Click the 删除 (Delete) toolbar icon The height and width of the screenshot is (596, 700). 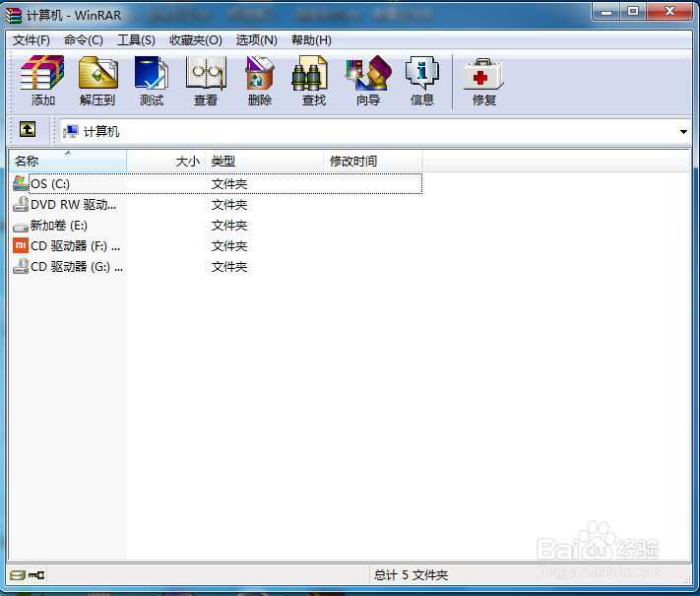coord(259,72)
